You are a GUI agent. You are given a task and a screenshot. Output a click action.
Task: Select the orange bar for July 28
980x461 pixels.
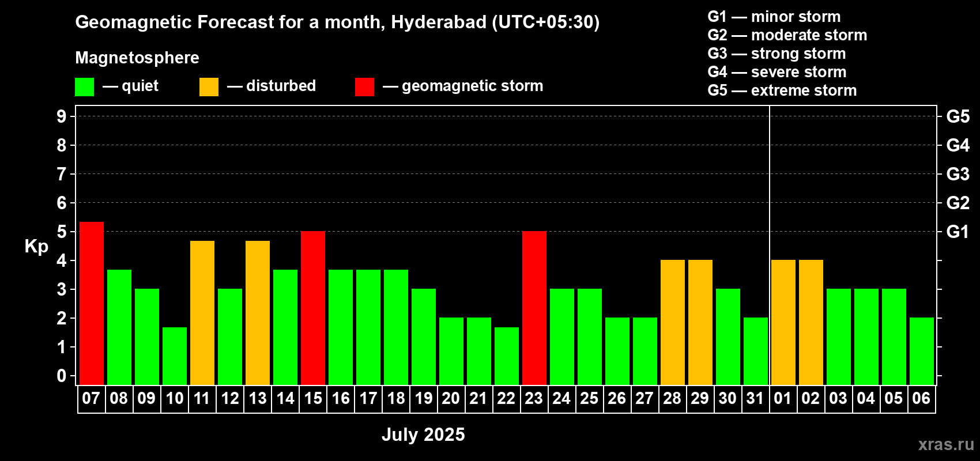(x=673, y=323)
